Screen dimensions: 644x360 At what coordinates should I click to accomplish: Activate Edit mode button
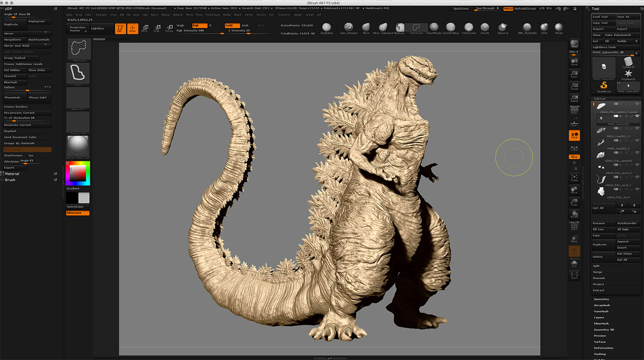click(119, 29)
